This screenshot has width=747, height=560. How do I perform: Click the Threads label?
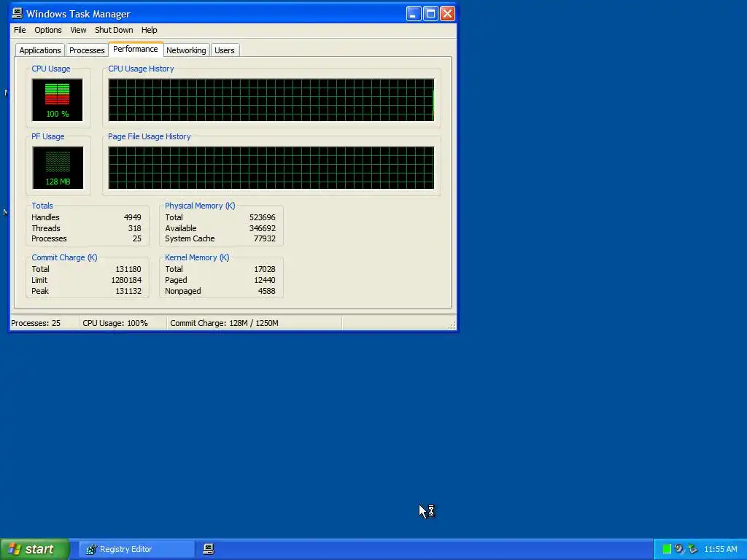(x=46, y=228)
